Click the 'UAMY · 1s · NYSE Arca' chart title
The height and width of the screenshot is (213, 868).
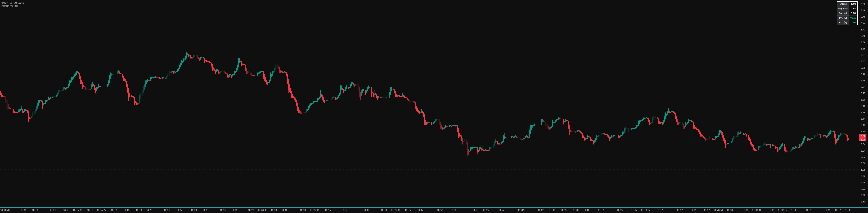coord(12,3)
